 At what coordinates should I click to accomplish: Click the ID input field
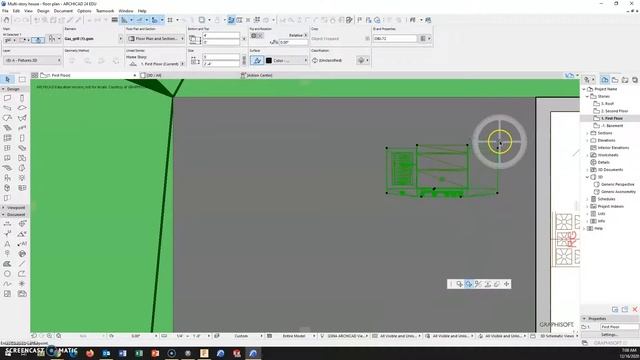click(395, 38)
